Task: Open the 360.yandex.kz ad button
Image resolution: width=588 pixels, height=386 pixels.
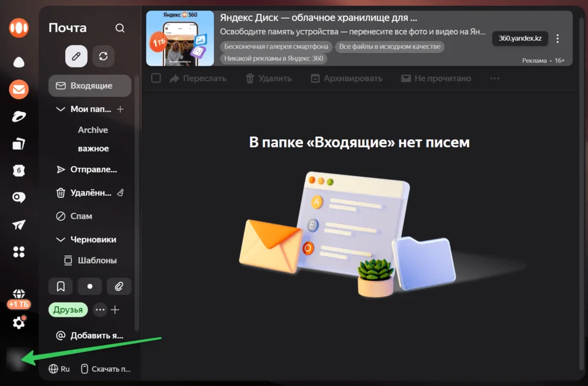Action: (520, 38)
